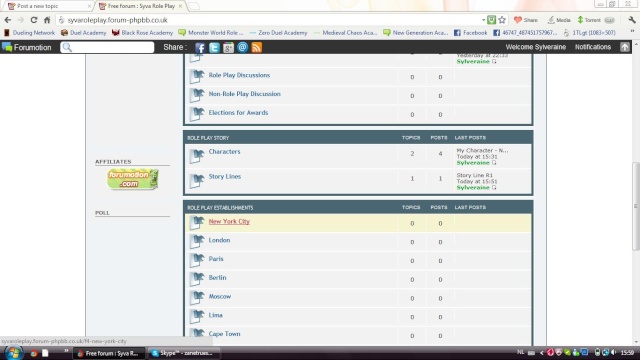
Task: Share forum via Facebook icon
Action: [x=200, y=48]
